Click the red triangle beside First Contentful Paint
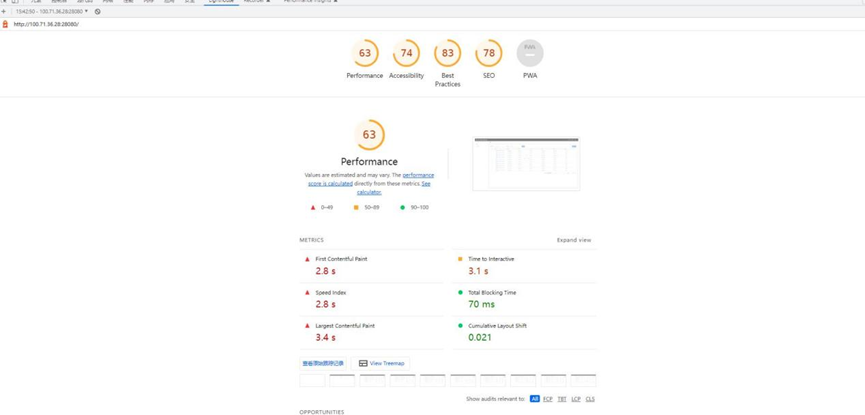The height and width of the screenshot is (415, 865). point(307,259)
